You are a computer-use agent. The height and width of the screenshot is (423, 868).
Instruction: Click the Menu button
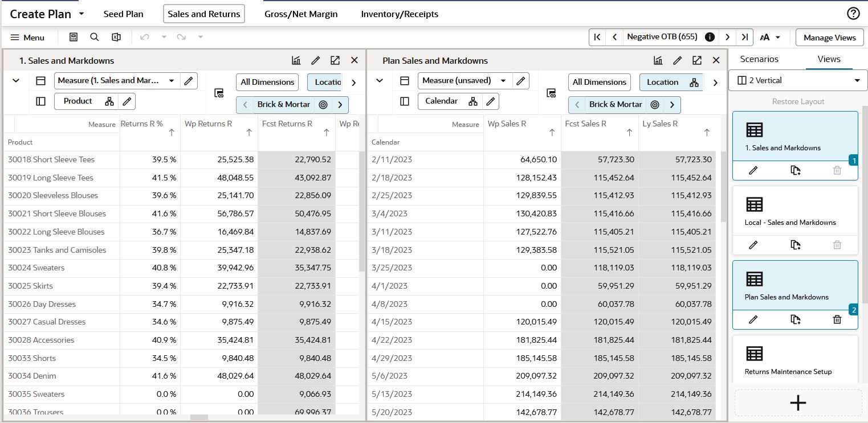27,38
